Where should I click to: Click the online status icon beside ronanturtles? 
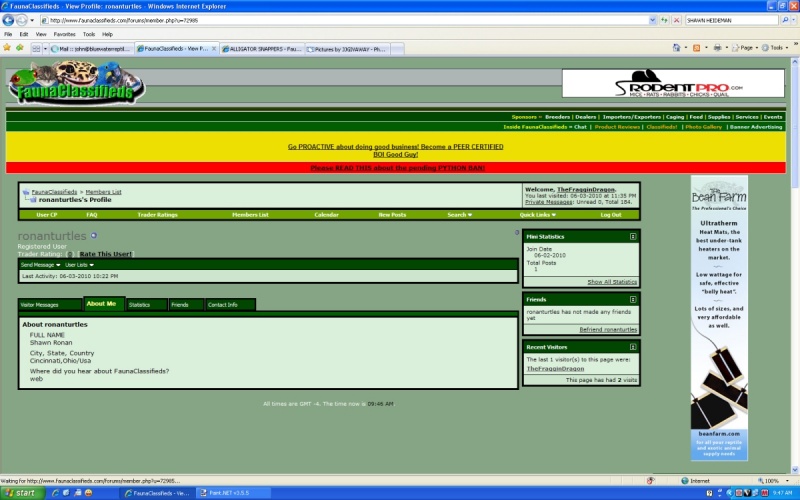94,236
